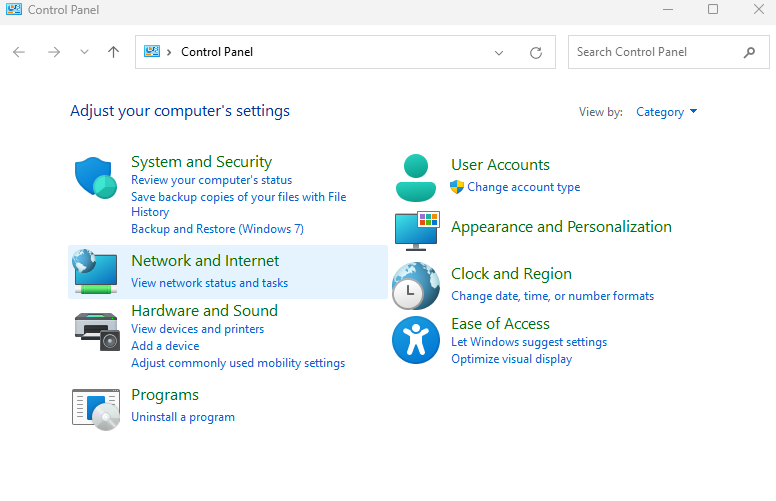The height and width of the screenshot is (501, 776).
Task: Click the Search Control Panel field
Action: 655,52
